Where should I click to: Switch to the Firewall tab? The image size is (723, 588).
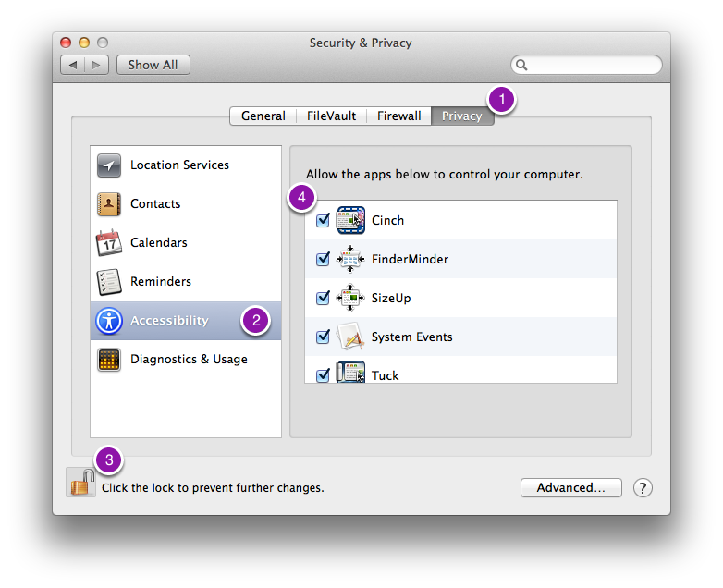coord(398,116)
